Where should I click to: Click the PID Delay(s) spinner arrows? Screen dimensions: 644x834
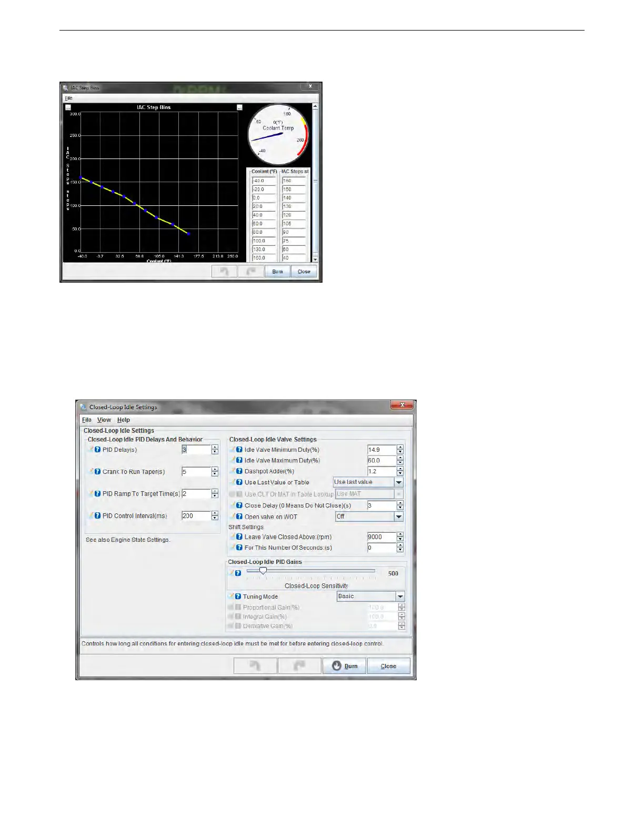pyautogui.click(x=215, y=450)
